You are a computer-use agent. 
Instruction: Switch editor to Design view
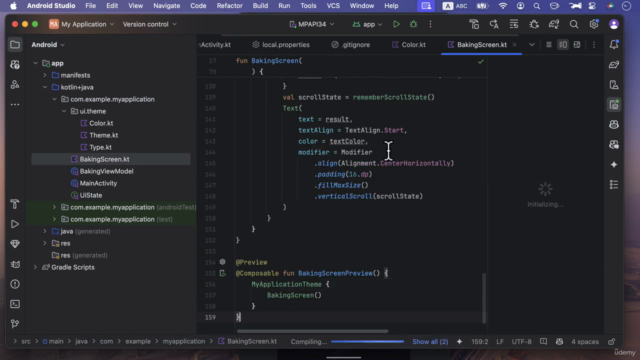click(577, 44)
